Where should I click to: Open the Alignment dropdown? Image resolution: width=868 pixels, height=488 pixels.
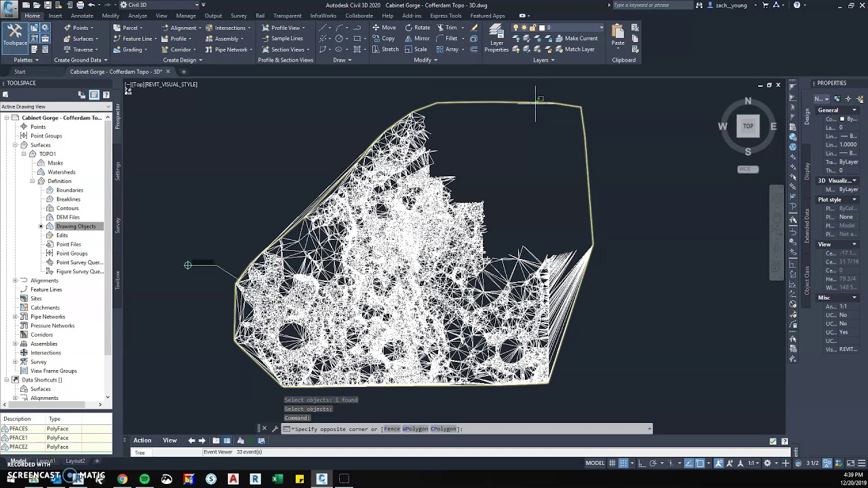pos(182,28)
